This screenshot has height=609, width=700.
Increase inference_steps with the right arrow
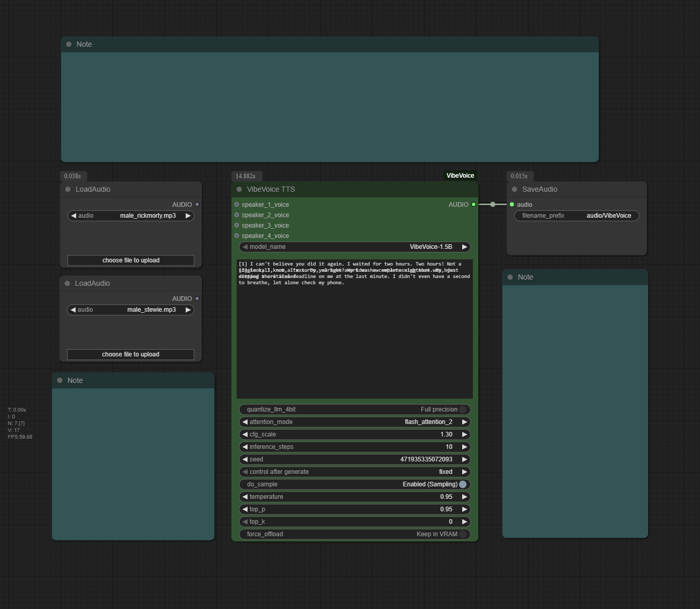pos(464,447)
